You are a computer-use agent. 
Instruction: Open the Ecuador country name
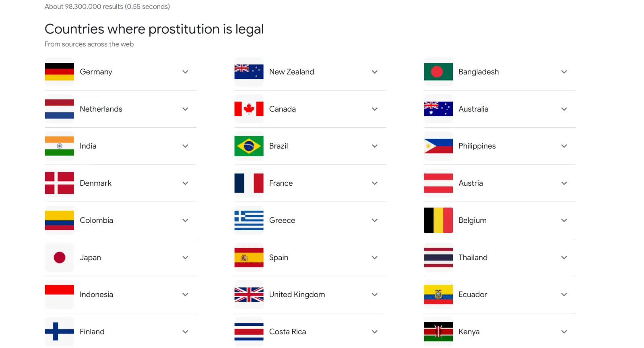click(x=473, y=294)
